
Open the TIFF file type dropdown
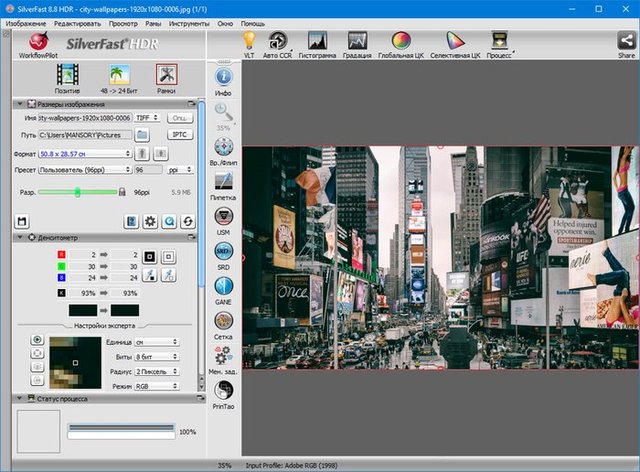(147, 118)
